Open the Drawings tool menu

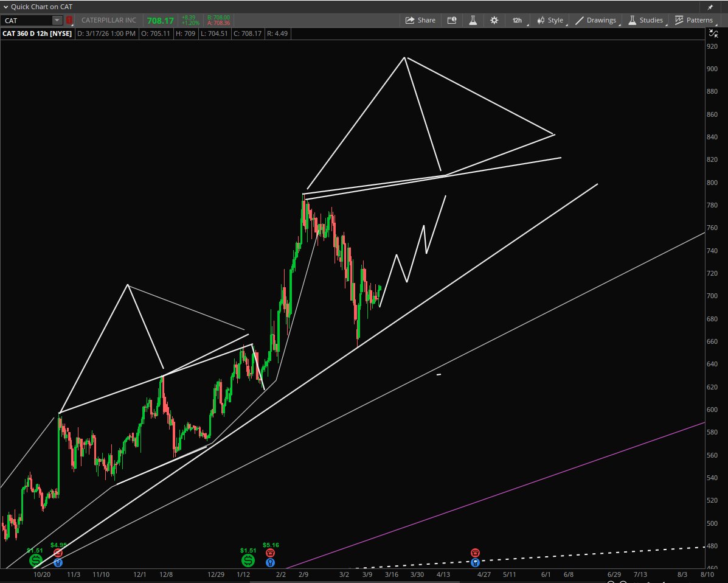click(x=595, y=20)
